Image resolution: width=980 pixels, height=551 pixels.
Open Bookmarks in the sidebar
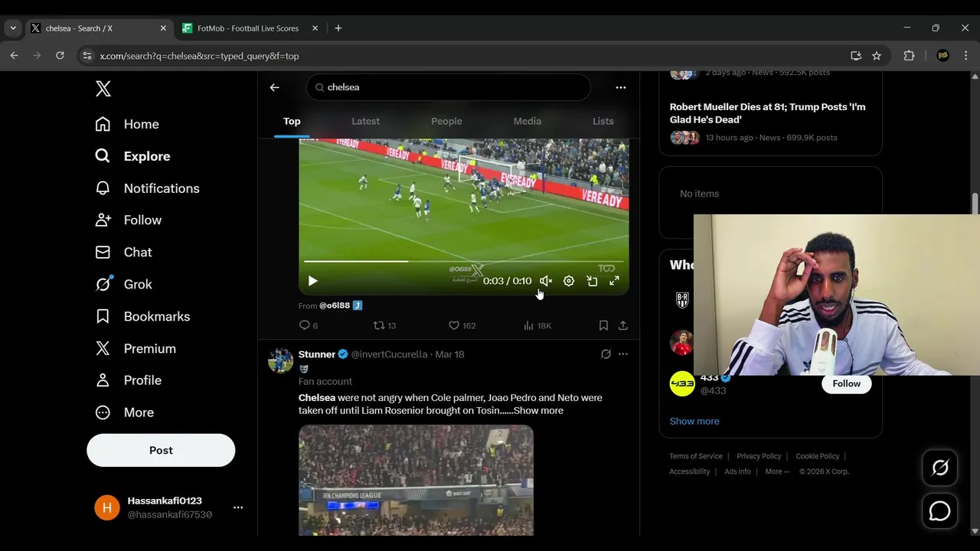point(142,316)
